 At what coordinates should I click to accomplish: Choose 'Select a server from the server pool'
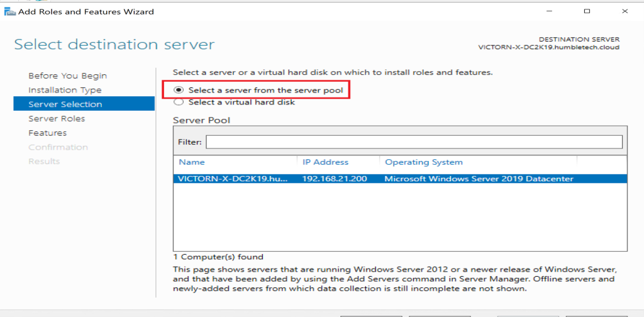click(x=179, y=91)
